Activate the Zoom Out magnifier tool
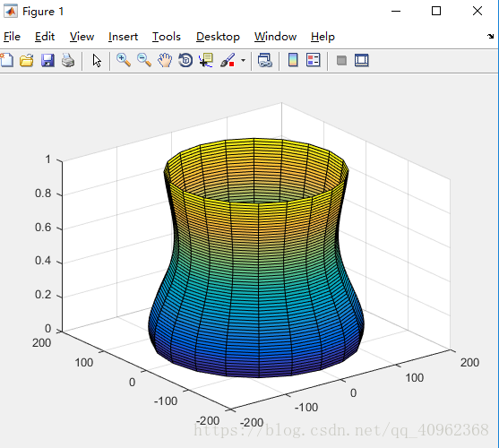Screen dimensions: 499x448 point(144,60)
